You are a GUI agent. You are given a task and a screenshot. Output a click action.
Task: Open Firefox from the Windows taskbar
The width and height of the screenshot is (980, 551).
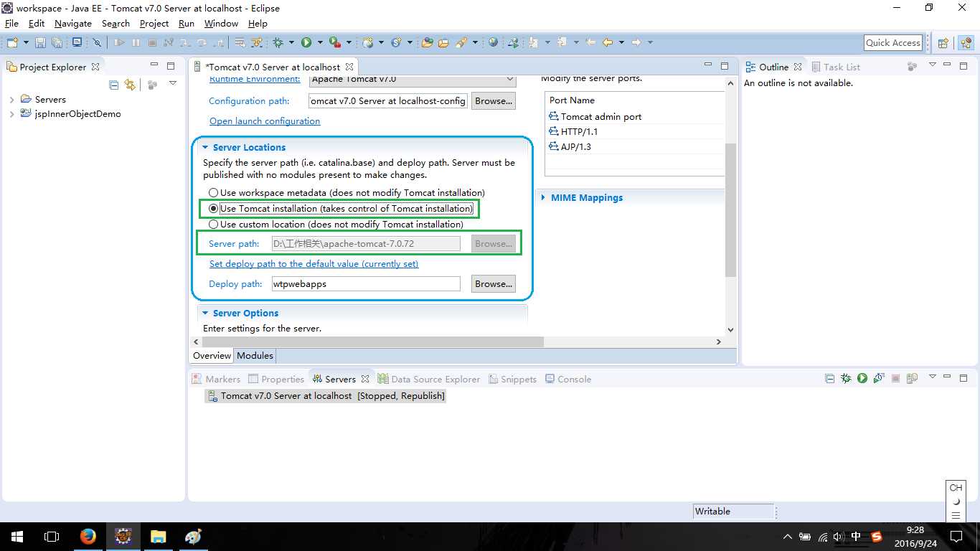[x=88, y=536]
